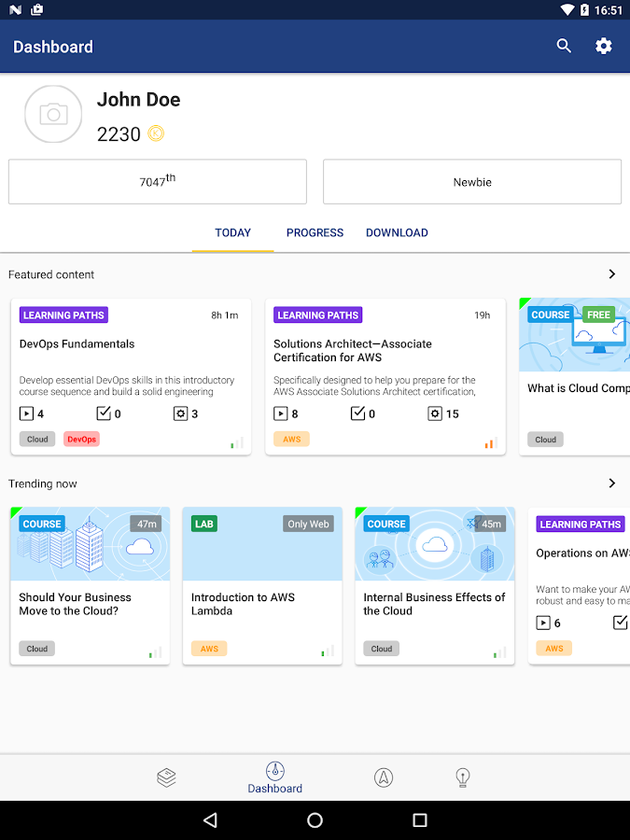Click the red DevOps tag chip
The width and height of the screenshot is (630, 840).
pyautogui.click(x=81, y=439)
